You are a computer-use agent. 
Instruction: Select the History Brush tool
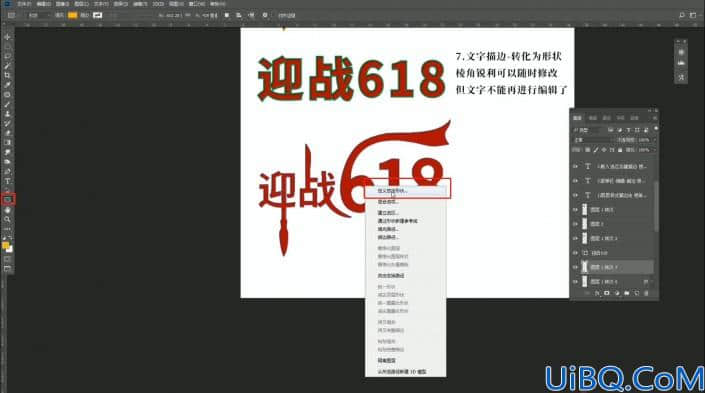7,123
